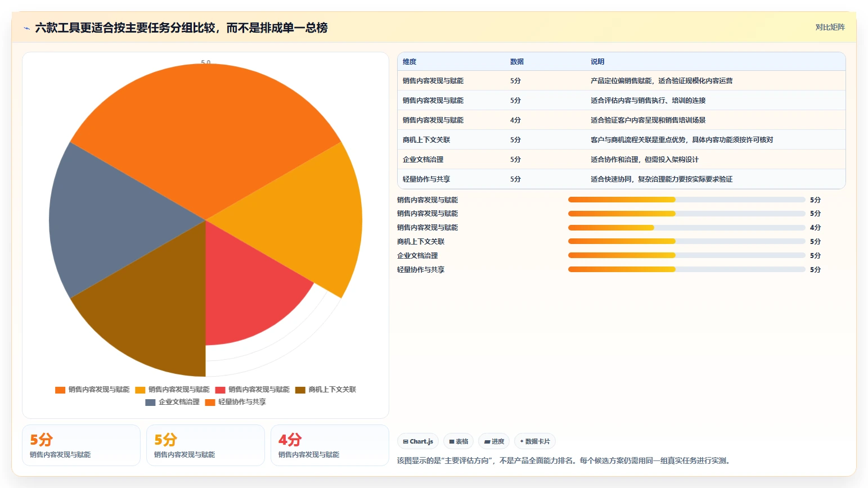Select the Chart.js chip
This screenshot has height=488, width=868.
tap(418, 441)
